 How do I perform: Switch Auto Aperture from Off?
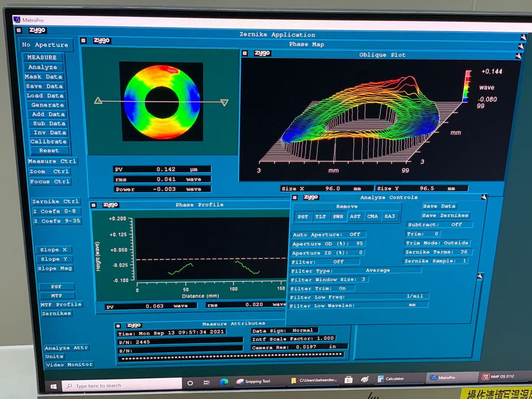point(328,235)
